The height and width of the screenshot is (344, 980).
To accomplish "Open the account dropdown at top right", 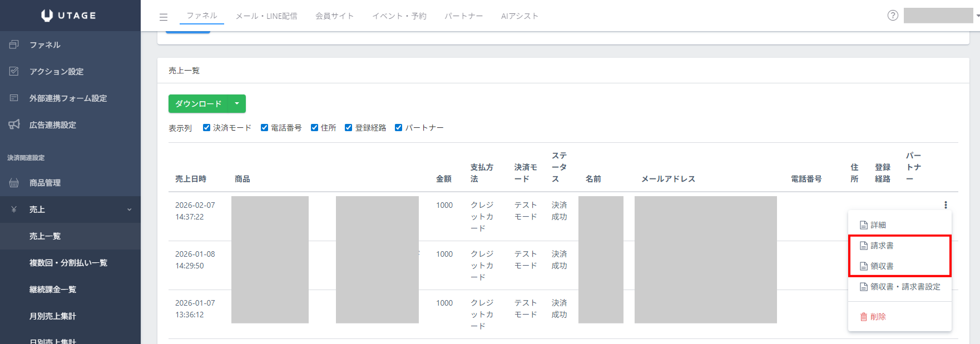I will [x=941, y=16].
